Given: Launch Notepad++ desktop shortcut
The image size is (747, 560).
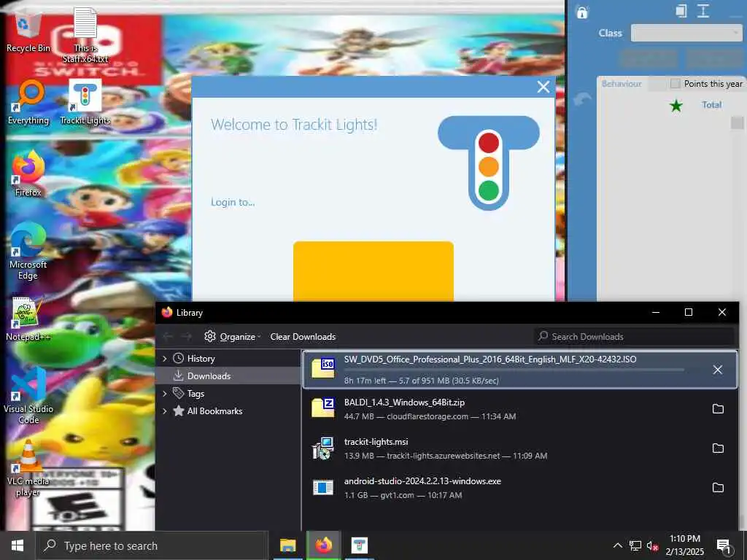Looking at the screenshot, I should (28, 319).
